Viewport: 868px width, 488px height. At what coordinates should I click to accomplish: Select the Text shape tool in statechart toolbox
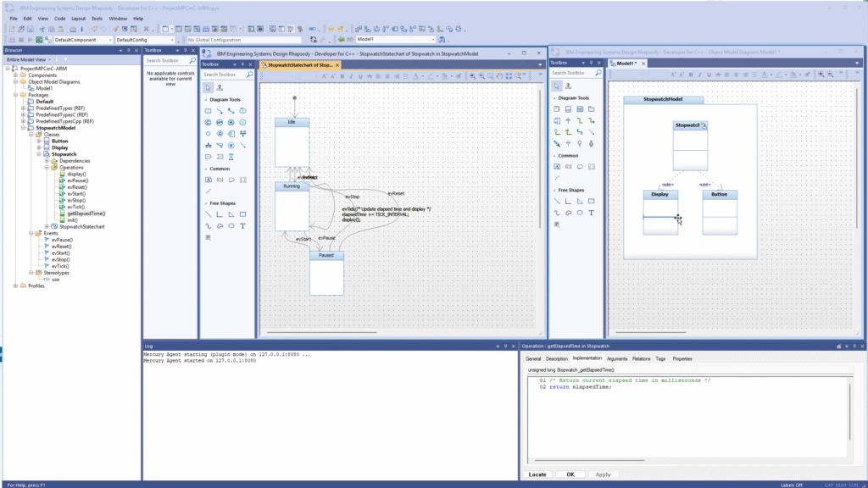coord(242,225)
